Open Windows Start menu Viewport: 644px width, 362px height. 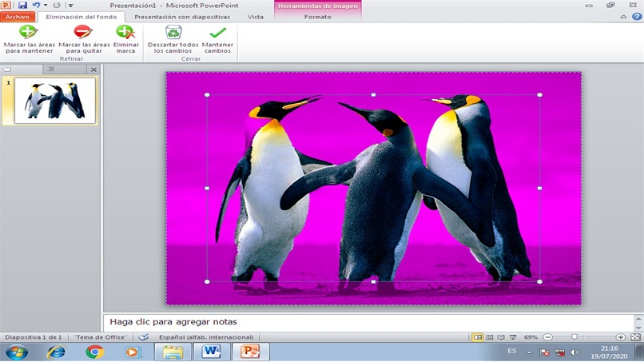[x=17, y=352]
